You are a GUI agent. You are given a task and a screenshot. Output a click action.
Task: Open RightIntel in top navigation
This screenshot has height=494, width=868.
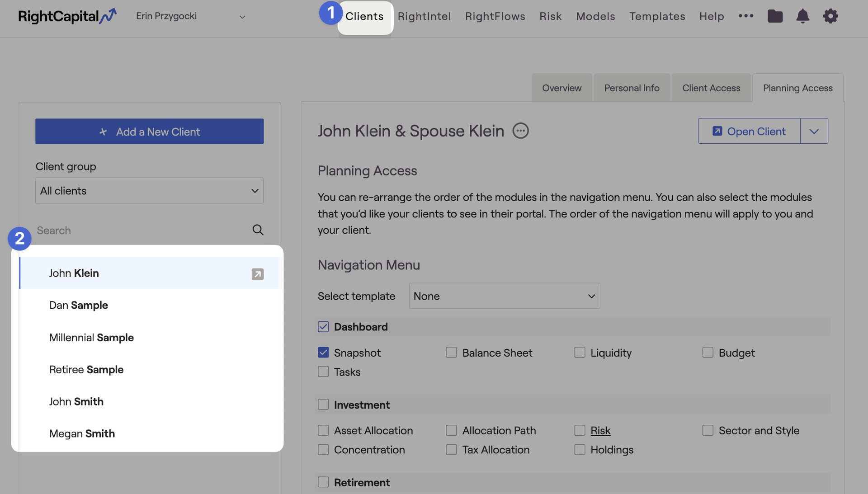(x=425, y=16)
